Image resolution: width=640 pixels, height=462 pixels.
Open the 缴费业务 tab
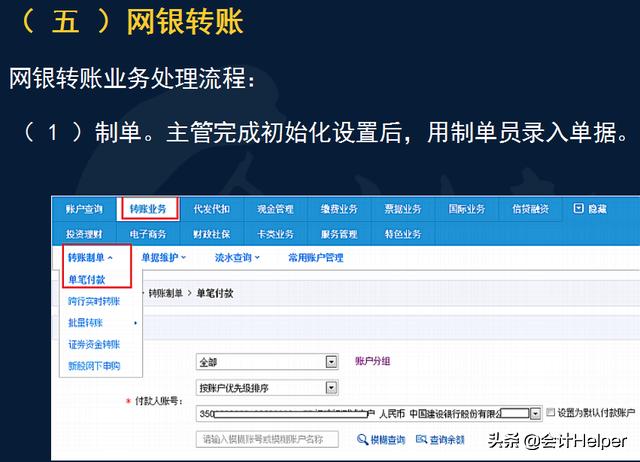click(x=339, y=209)
